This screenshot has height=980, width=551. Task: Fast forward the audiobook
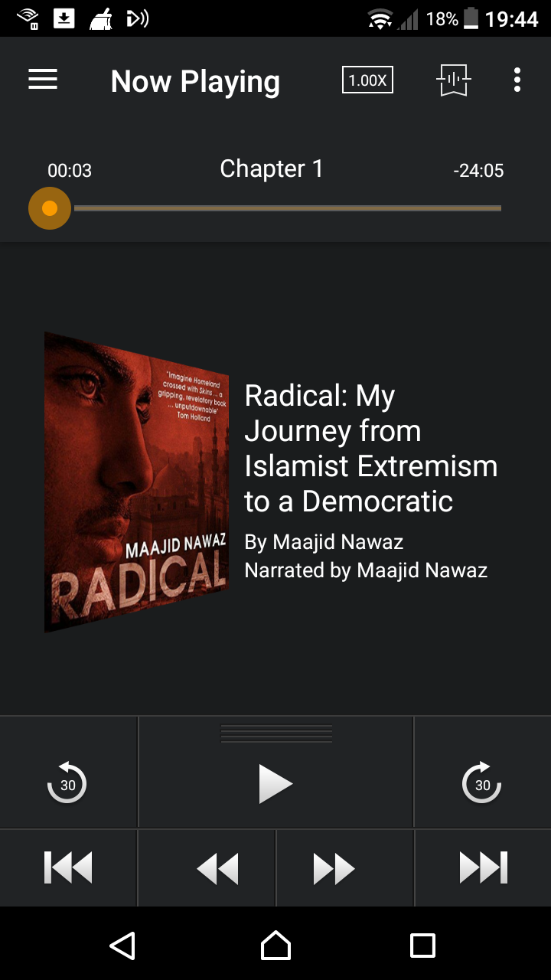click(334, 869)
